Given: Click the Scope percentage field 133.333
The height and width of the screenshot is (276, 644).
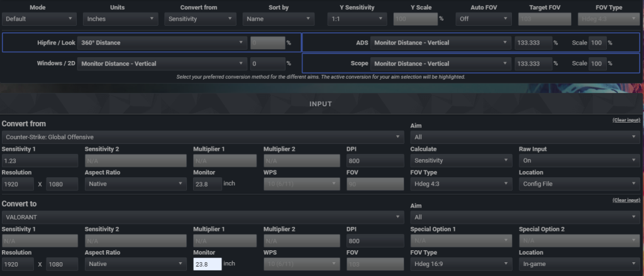Looking at the screenshot, I should (533, 63).
